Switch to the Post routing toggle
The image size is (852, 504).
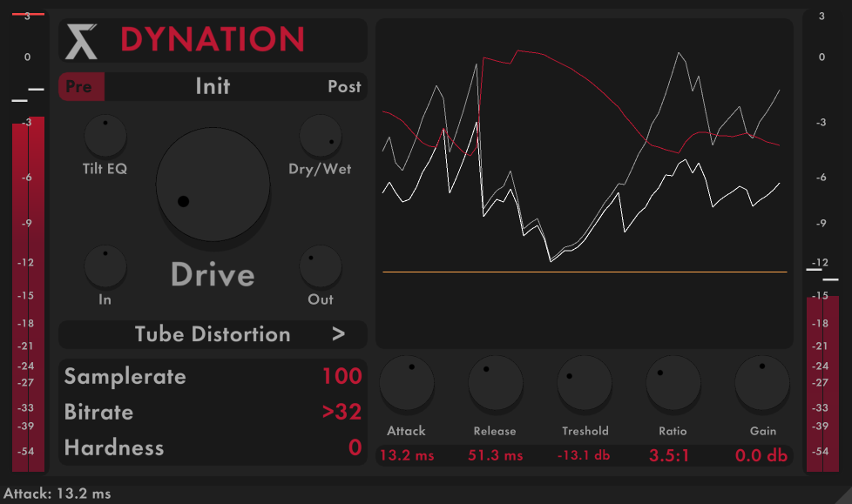pyautogui.click(x=344, y=86)
